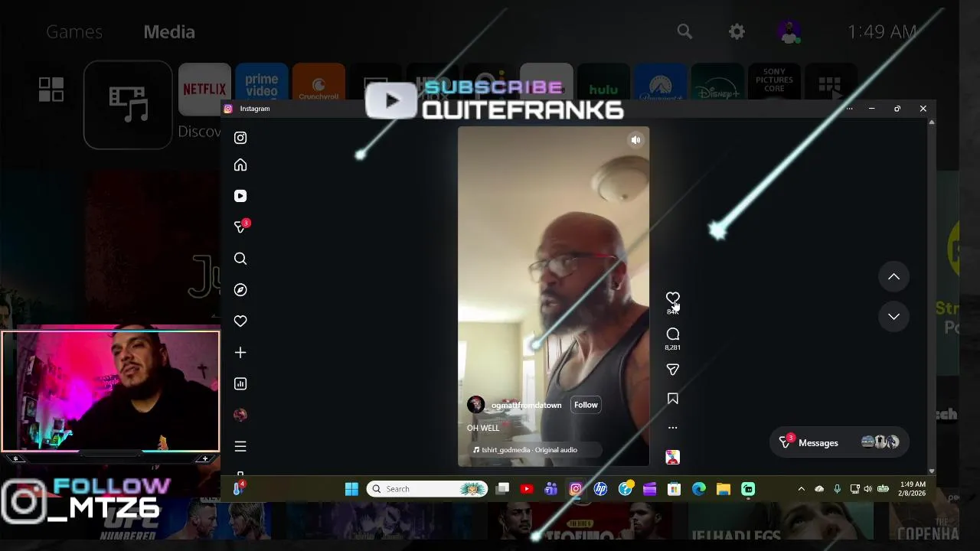The height and width of the screenshot is (551, 980).
Task: Open reel options three-dot menu
Action: (x=672, y=428)
